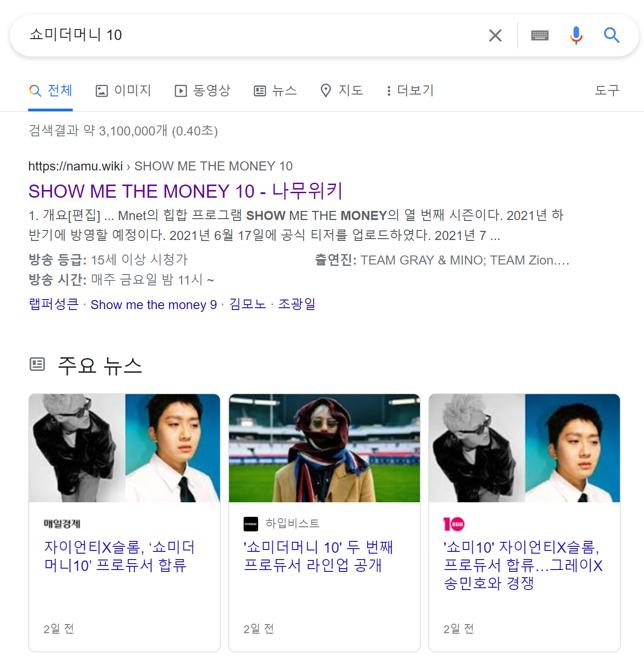Click the 2일 전 date on 하입비스트 card

pos(259,629)
